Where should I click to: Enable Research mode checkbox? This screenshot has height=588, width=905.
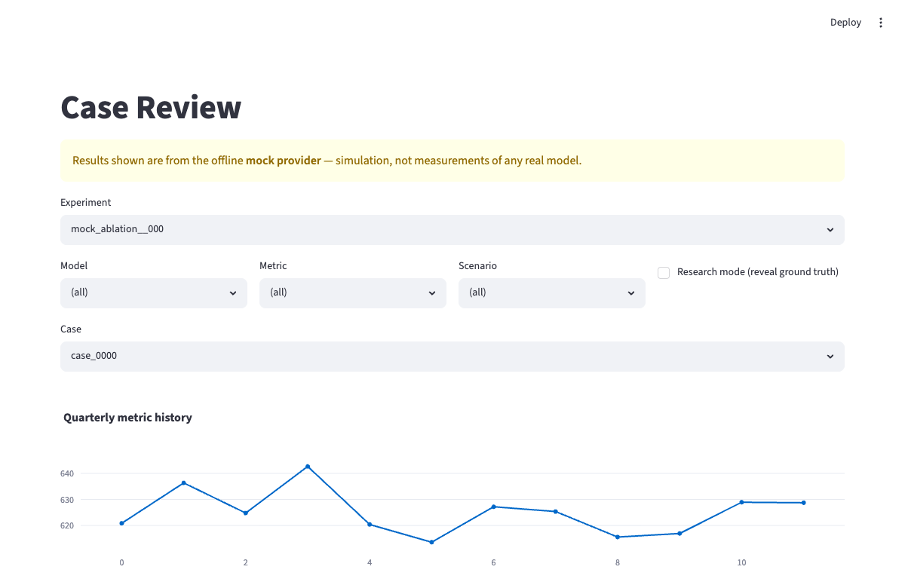coord(664,273)
